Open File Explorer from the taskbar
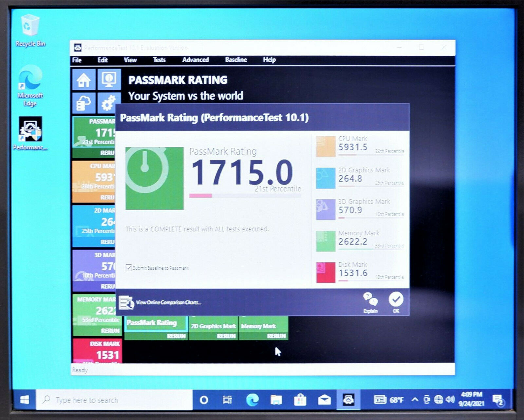Screen dimensions: 524x420 click(276, 400)
